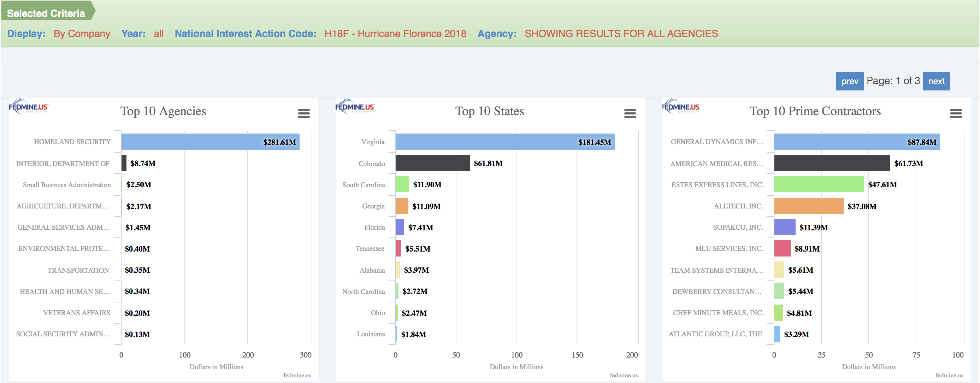Click 'SHOWING RESULTS FOR ALL AGENCIES' text

[621, 34]
